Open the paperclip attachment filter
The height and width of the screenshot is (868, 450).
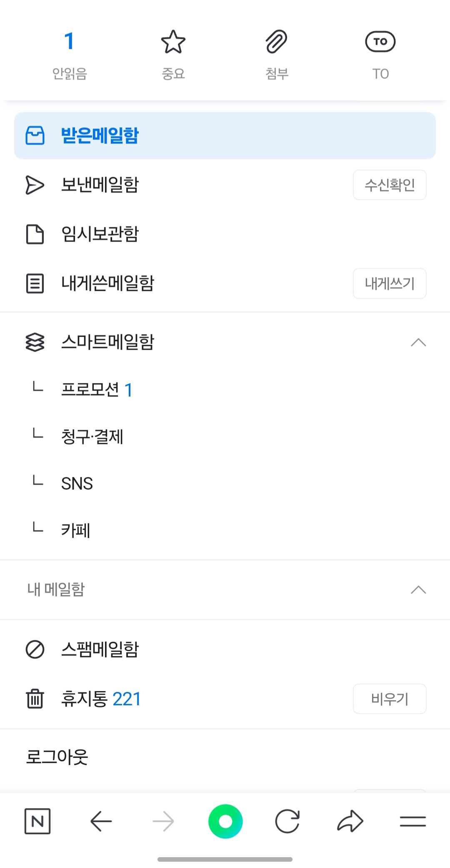277,42
